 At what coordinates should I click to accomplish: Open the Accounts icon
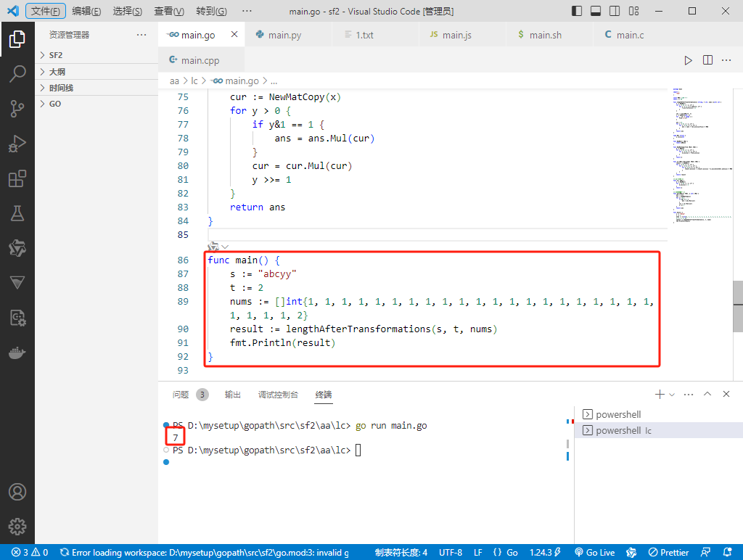coord(17,492)
